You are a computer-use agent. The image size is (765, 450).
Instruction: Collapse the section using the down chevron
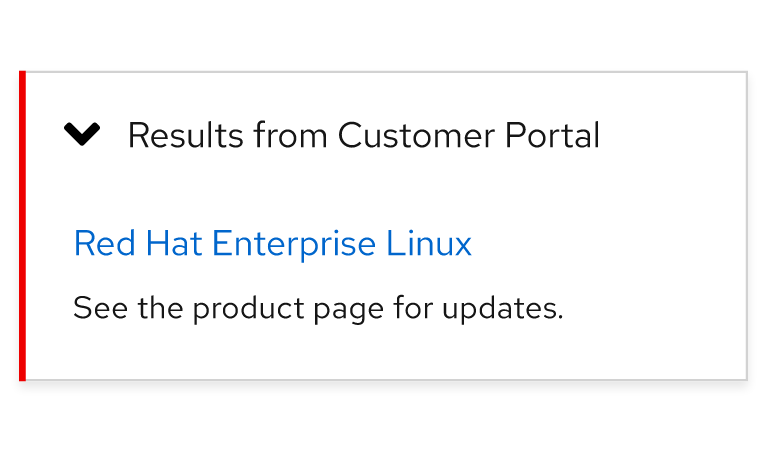(82, 134)
